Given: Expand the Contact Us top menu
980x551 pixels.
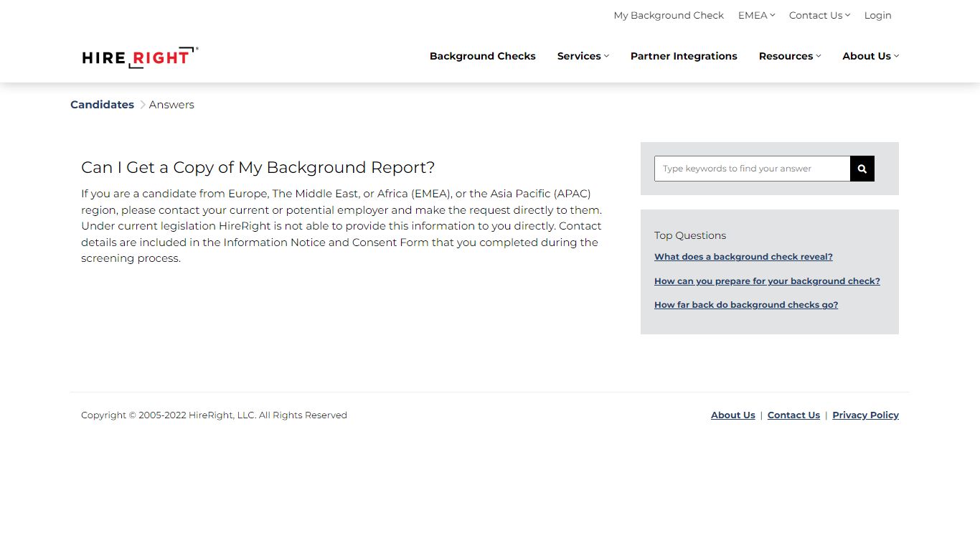Looking at the screenshot, I should 819,15.
